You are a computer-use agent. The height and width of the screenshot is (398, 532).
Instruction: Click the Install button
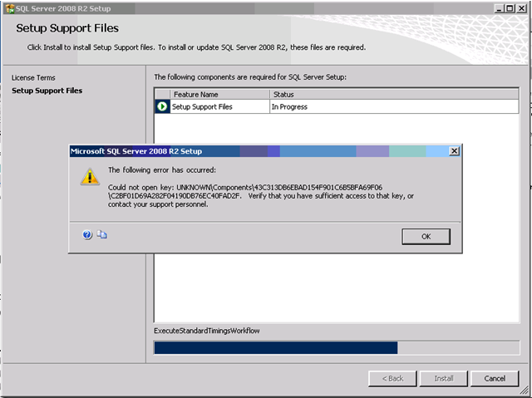[x=443, y=378]
